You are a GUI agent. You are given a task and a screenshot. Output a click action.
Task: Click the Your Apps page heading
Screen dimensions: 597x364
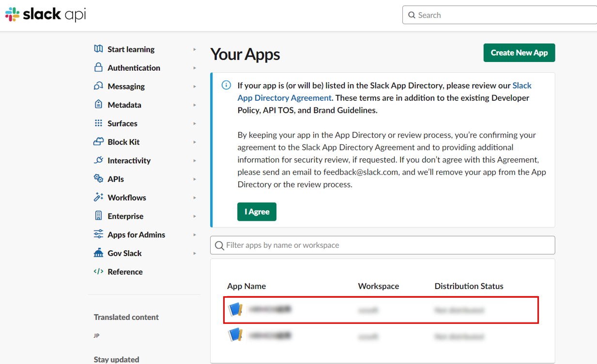pos(245,54)
